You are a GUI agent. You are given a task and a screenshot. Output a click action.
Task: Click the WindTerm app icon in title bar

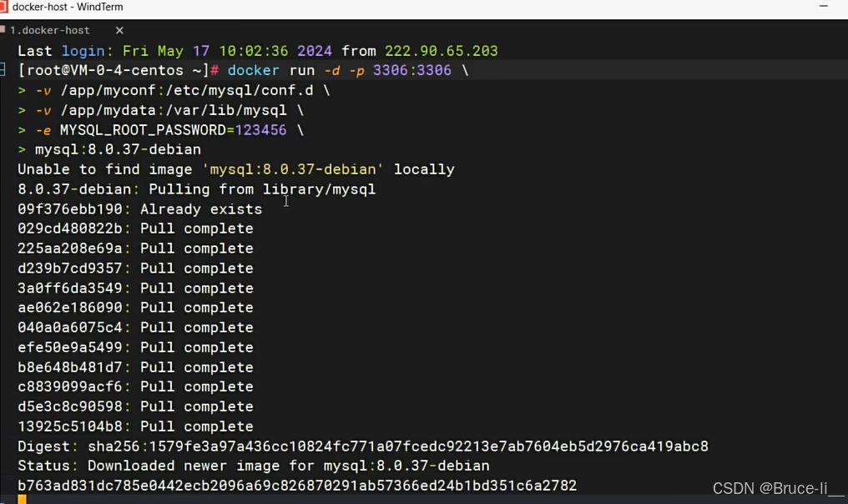coord(4,7)
